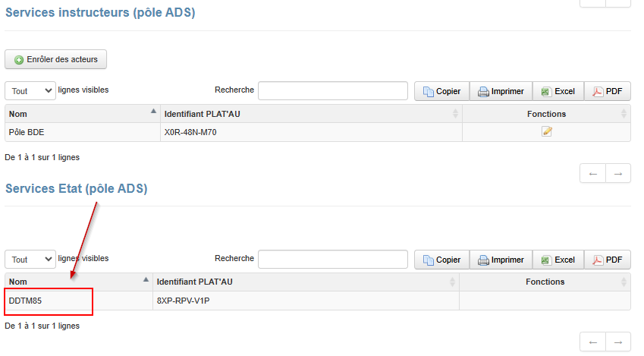The image size is (644, 356).
Task: Sort Services instructeurs by Nom column
Action: click(82, 114)
